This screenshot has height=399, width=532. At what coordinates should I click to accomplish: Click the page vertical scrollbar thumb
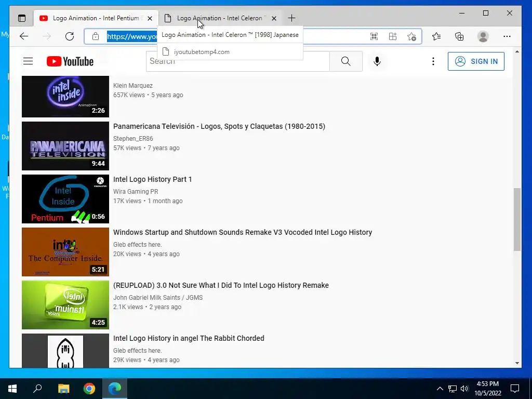[517, 220]
